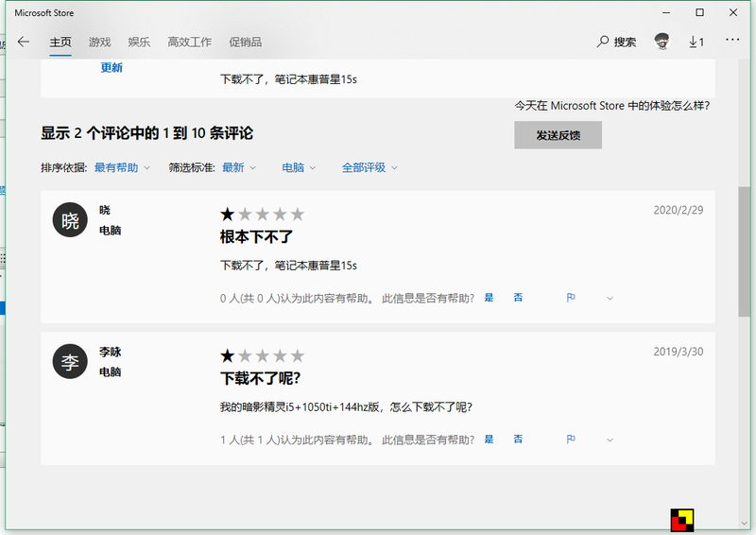Open the three-dot more options menu
Image resolution: width=756 pixels, height=535 pixels.
click(x=732, y=41)
